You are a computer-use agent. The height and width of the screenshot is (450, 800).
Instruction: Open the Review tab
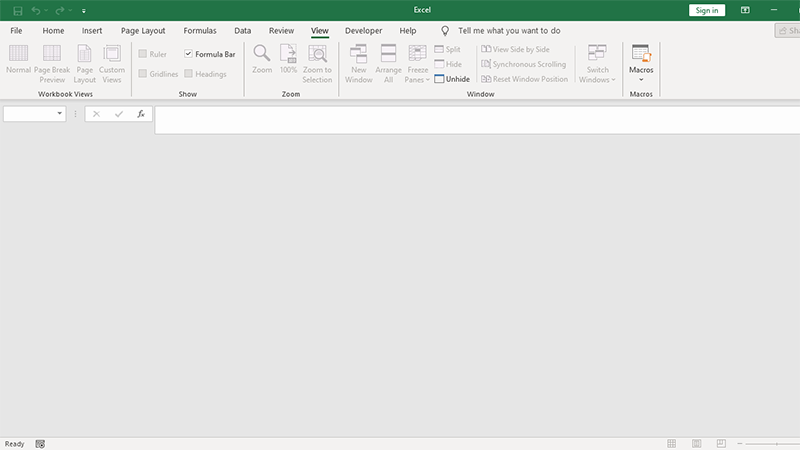point(282,31)
